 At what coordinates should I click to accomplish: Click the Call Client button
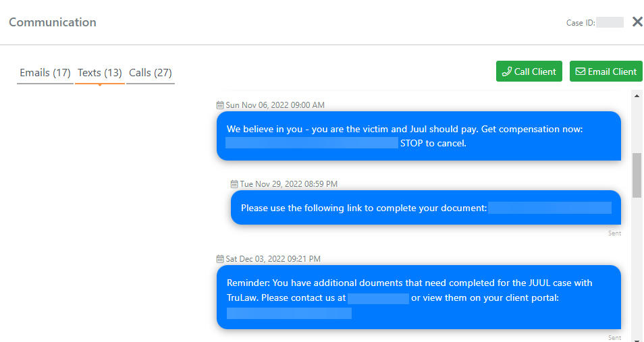(529, 72)
